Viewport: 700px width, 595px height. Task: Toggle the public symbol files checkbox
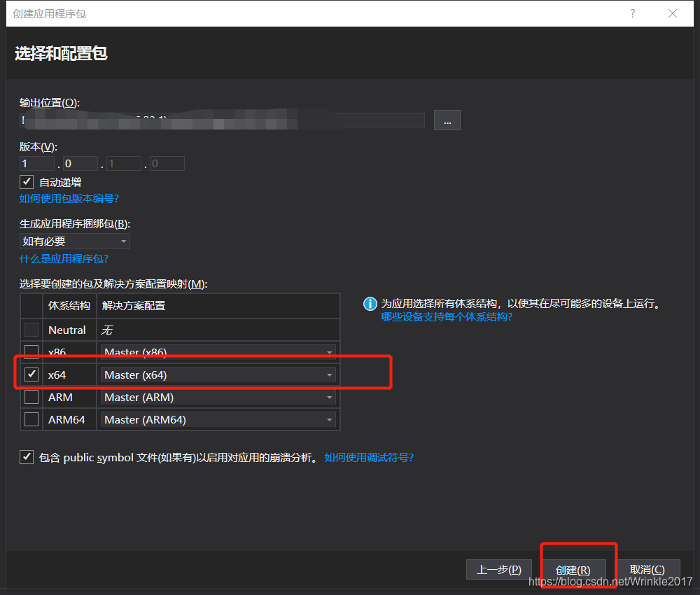[27, 457]
